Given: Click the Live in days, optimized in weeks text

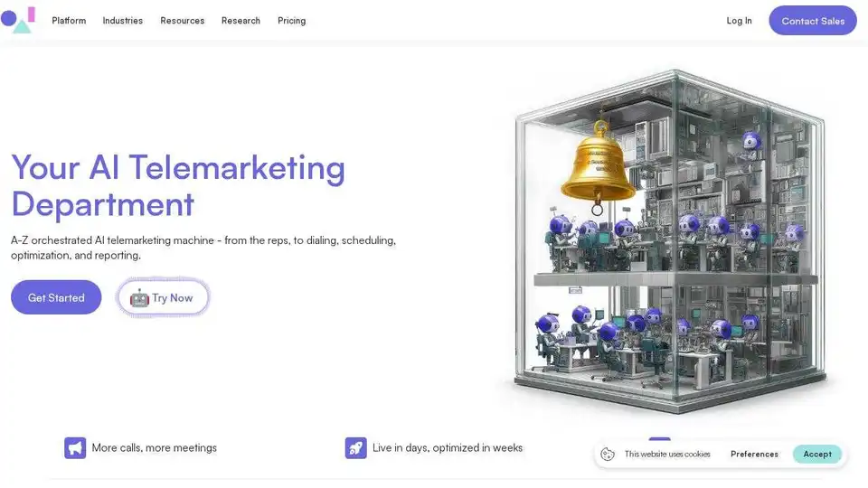Looking at the screenshot, I should (x=447, y=447).
